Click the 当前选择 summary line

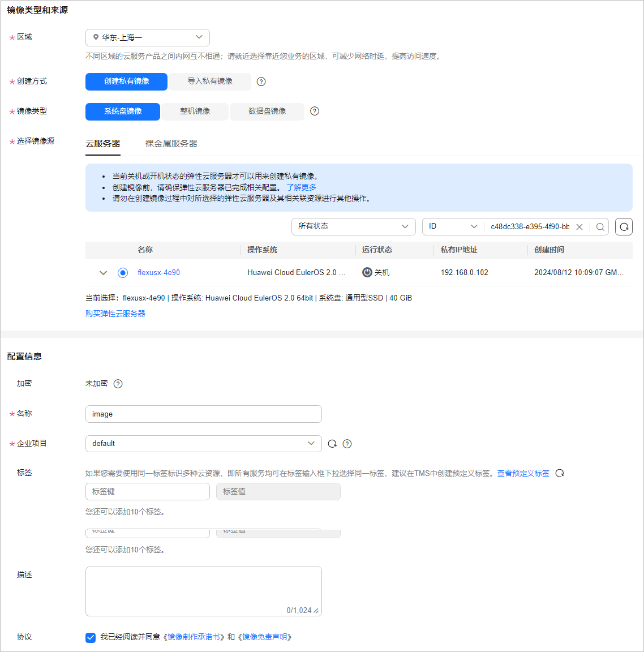248,298
